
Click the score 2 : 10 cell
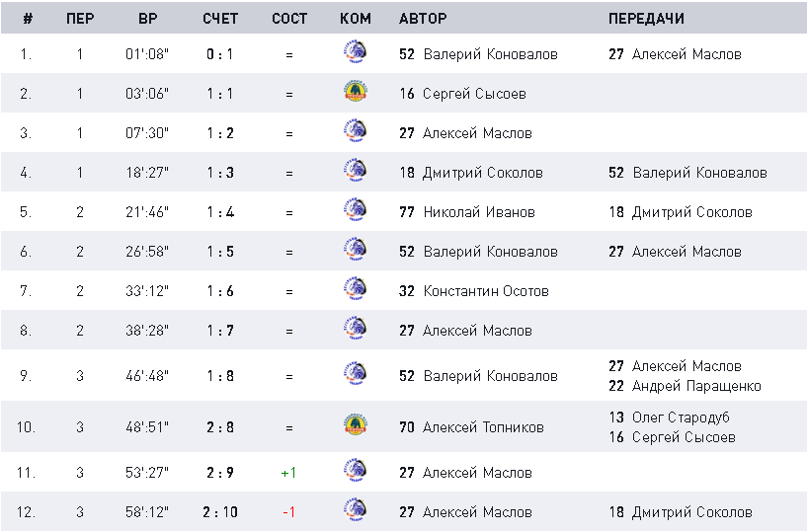point(220,512)
